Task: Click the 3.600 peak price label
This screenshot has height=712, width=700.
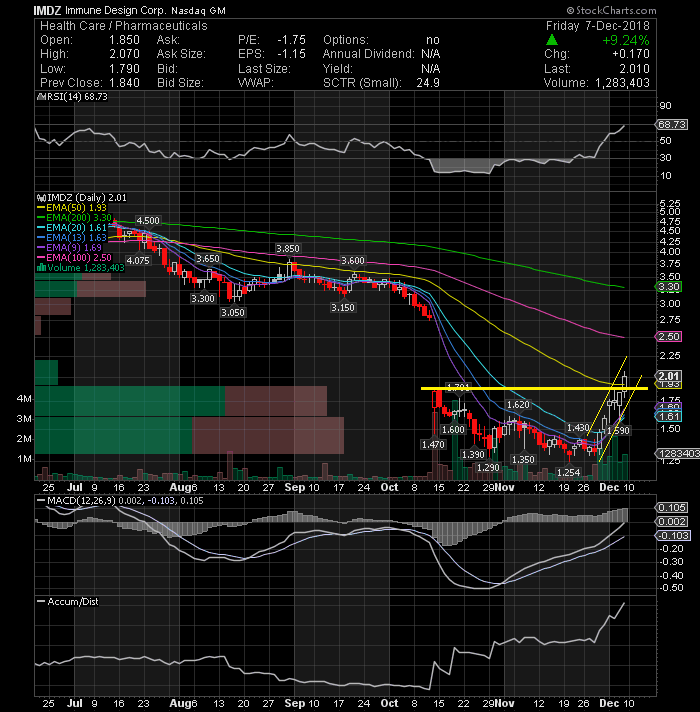Action: pyautogui.click(x=353, y=261)
